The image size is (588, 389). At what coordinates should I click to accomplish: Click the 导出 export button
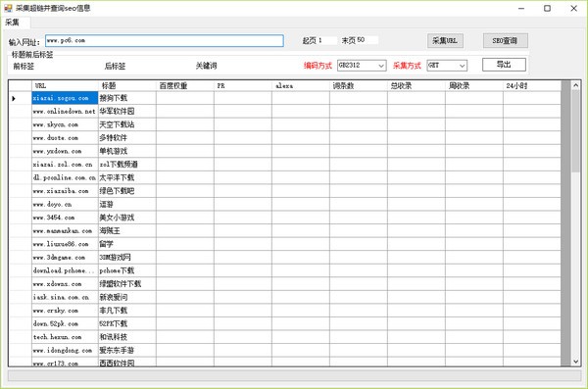coord(504,65)
